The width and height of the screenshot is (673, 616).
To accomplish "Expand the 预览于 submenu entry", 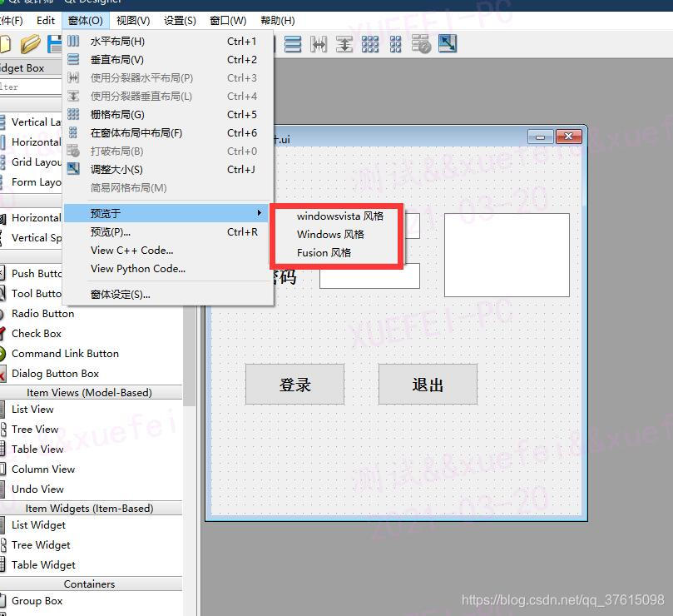I will coord(166,213).
